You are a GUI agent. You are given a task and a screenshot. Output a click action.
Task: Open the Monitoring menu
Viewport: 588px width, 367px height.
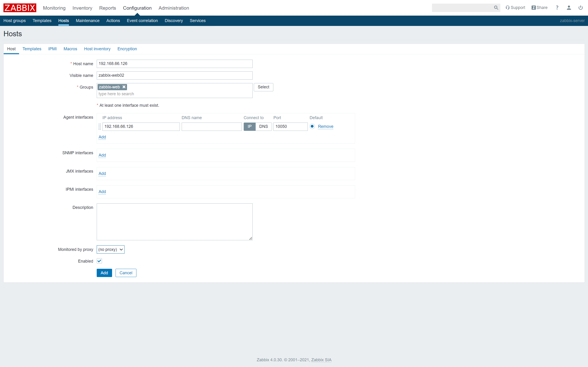click(x=54, y=8)
